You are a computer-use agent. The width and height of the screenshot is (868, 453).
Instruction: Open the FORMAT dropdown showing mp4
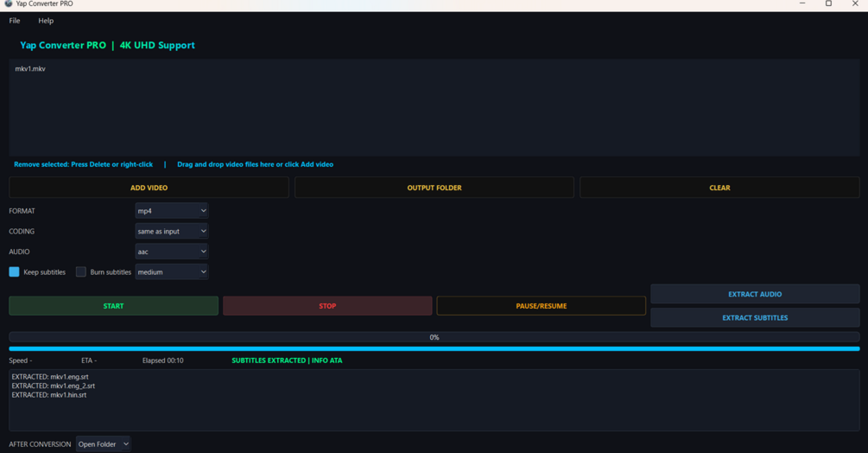[172, 211]
